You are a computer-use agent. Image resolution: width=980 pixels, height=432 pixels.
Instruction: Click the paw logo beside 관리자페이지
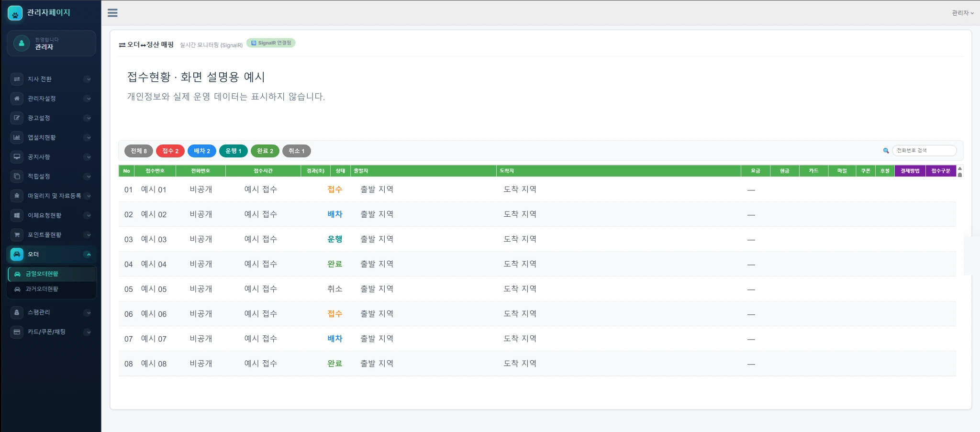(15, 13)
